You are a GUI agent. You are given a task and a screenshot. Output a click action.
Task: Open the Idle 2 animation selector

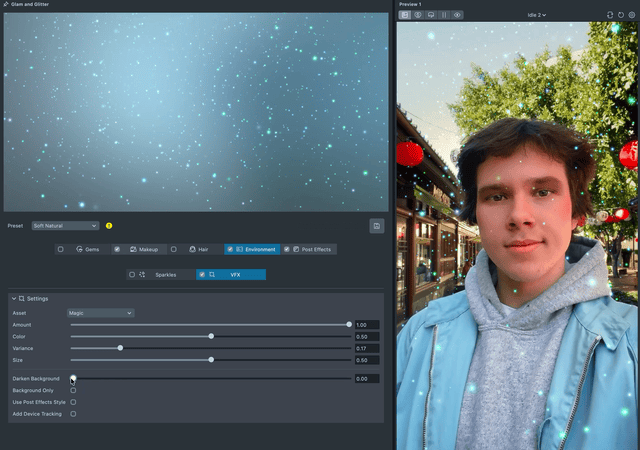coord(537,15)
